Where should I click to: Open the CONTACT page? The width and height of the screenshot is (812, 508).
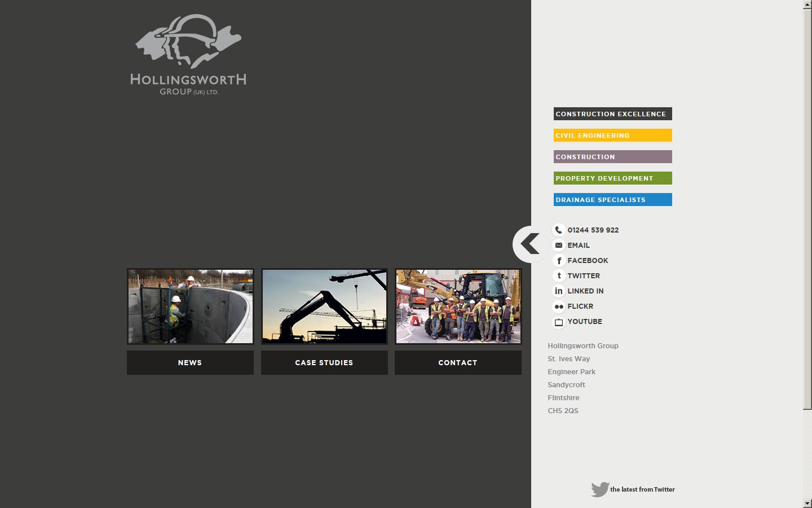point(458,362)
